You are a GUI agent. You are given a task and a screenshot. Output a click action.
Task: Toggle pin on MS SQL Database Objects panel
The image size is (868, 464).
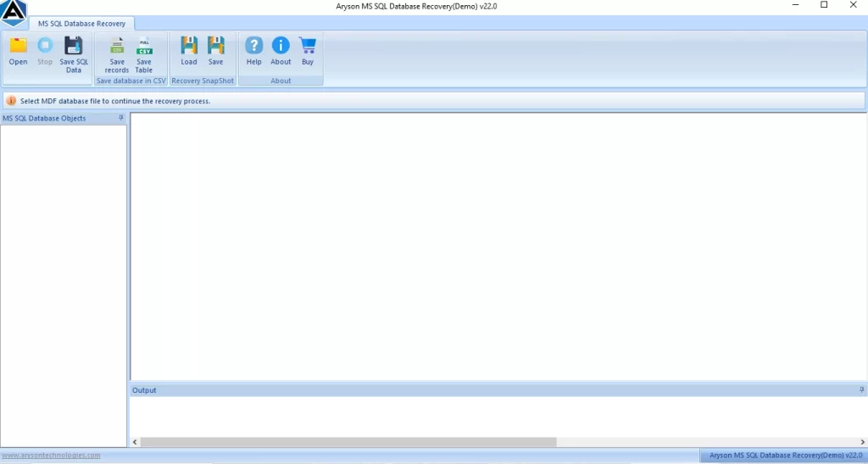[x=121, y=118]
